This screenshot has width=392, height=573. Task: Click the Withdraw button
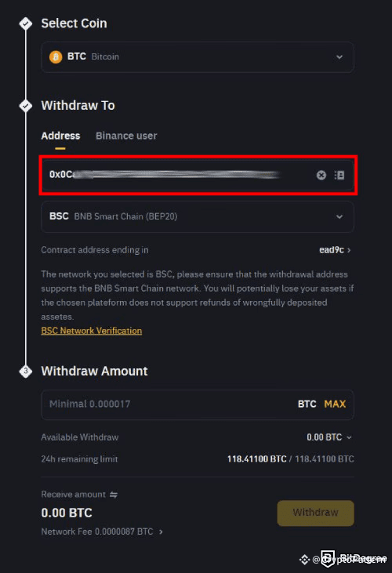coord(315,513)
